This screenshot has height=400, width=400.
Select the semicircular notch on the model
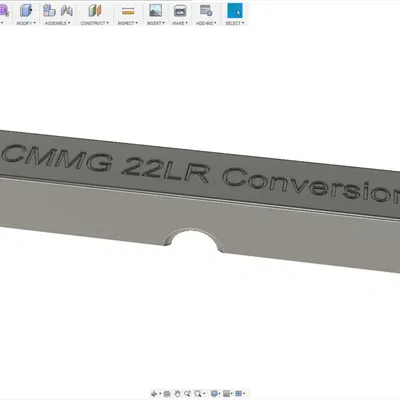click(x=194, y=240)
